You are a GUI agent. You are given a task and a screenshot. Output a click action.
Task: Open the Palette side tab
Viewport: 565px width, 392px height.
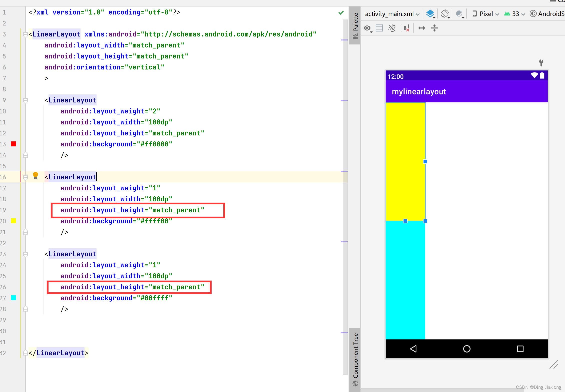click(355, 26)
